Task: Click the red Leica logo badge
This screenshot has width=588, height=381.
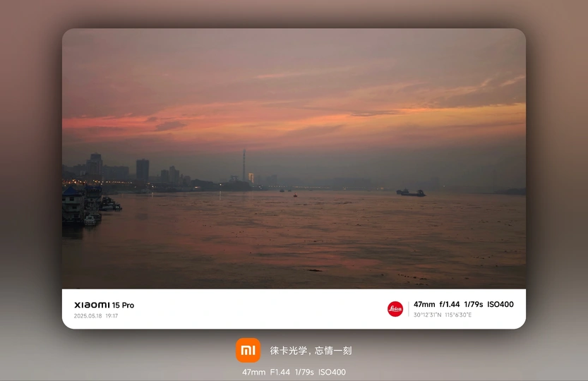Action: coord(395,308)
